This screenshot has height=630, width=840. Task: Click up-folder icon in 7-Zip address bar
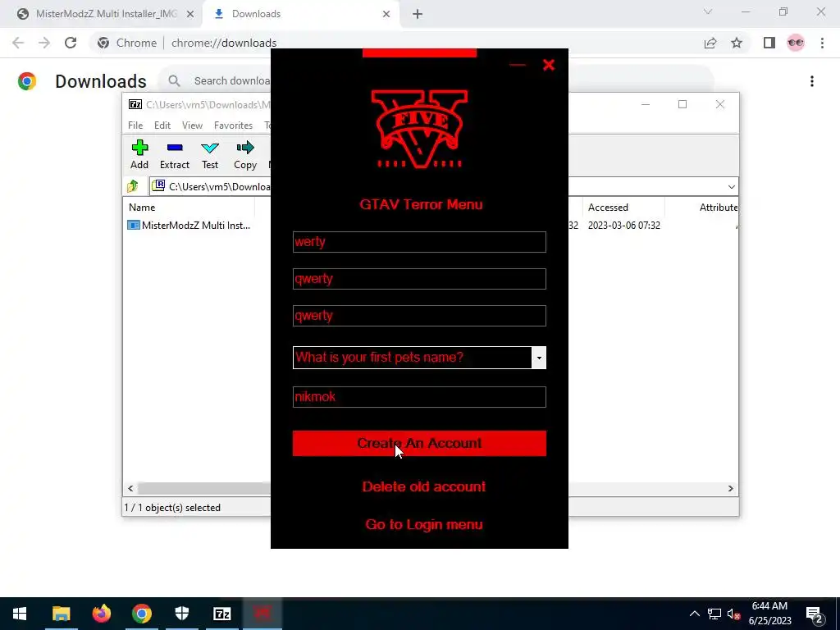click(133, 186)
